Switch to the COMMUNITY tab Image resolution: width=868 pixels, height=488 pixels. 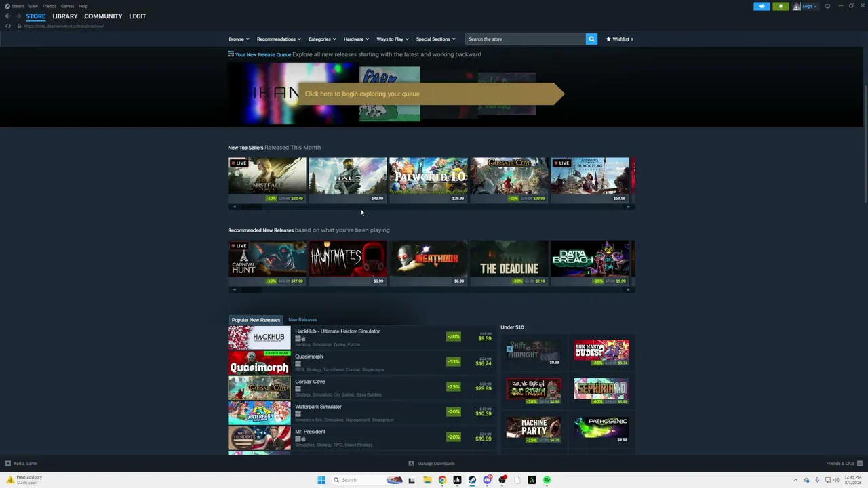pyautogui.click(x=103, y=16)
